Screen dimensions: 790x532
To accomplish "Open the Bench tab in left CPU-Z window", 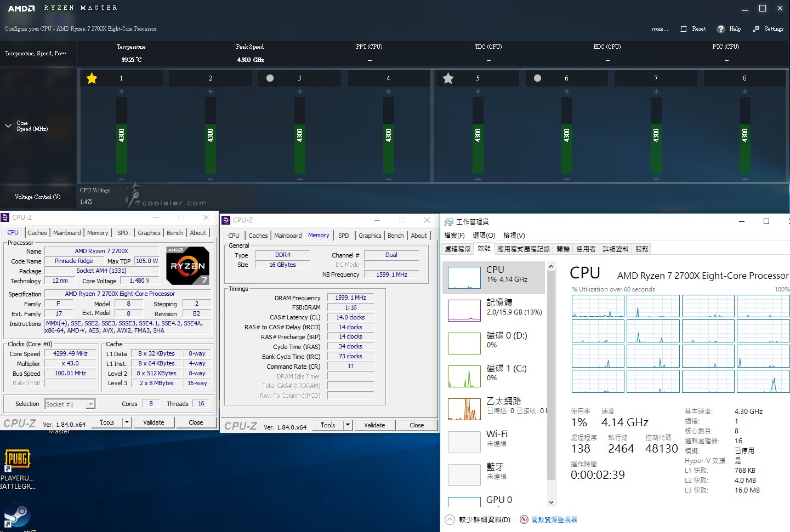I will point(175,233).
